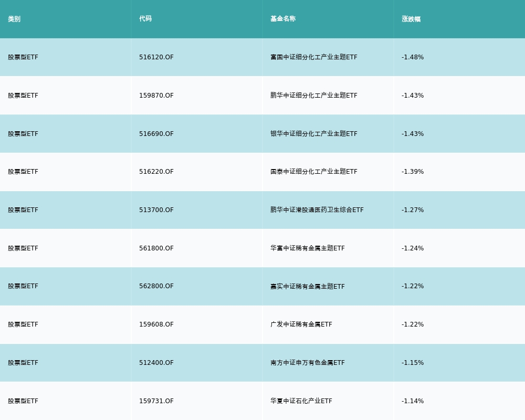The height and width of the screenshot is (420, 525).
Task: Select fund code 516120.OF
Action: pyautogui.click(x=156, y=57)
